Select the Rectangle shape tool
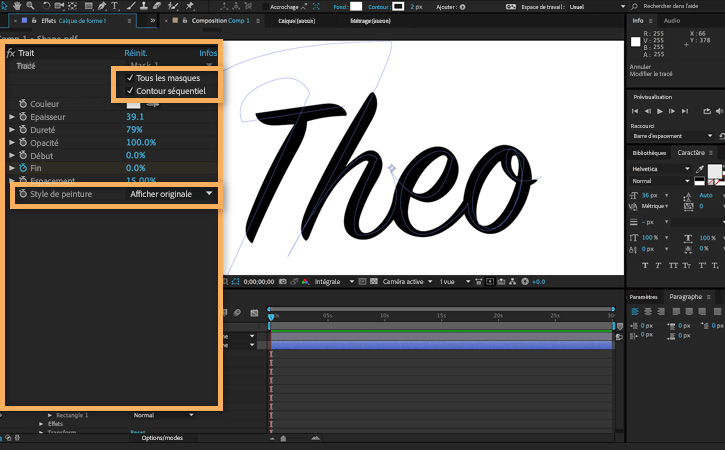 coord(88,6)
